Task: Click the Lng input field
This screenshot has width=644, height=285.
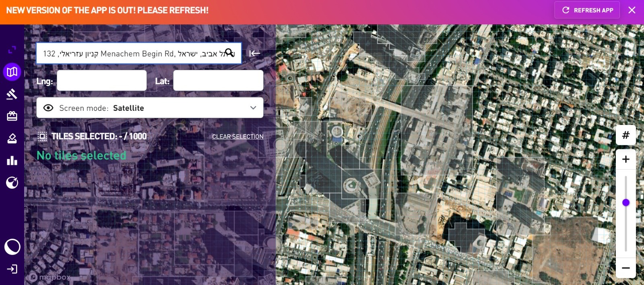Action: [x=102, y=81]
